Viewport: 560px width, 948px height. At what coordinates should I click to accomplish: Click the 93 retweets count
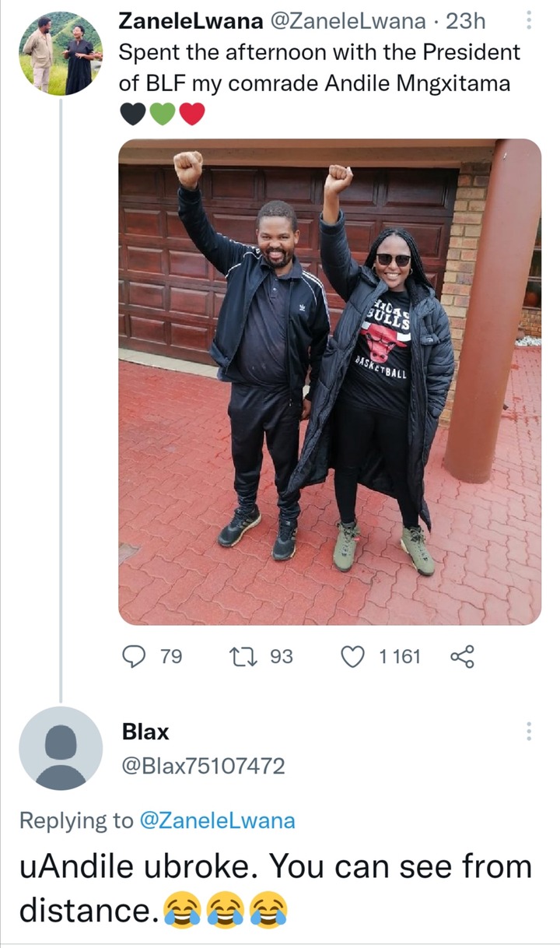[x=282, y=657]
